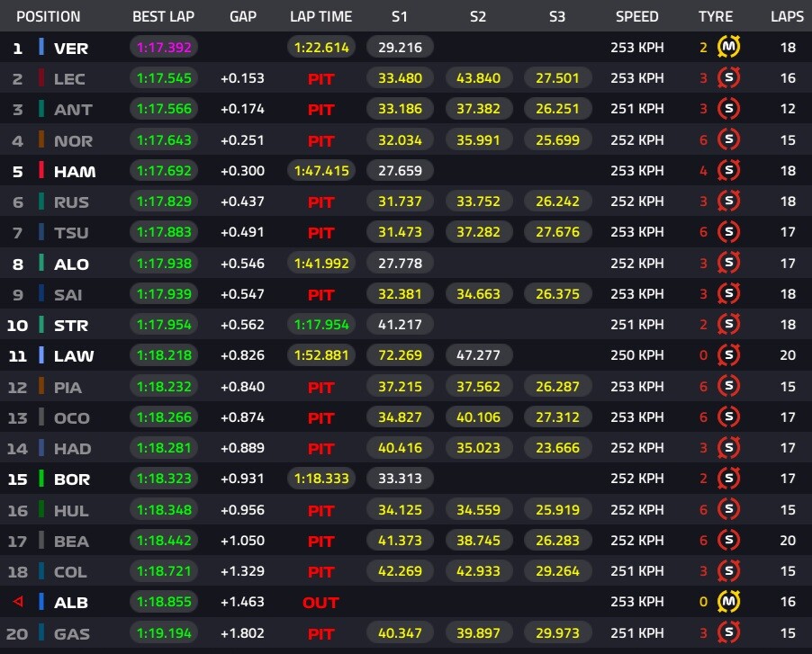Viewport: 812px width, 654px height.
Task: Click HAM's soft tyre icon
Action: coord(728,170)
